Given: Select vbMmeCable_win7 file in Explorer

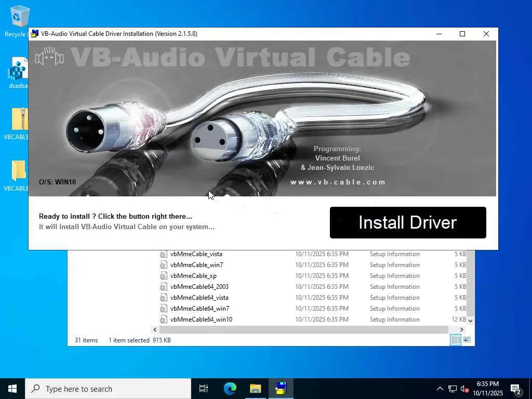Looking at the screenshot, I should [x=196, y=265].
